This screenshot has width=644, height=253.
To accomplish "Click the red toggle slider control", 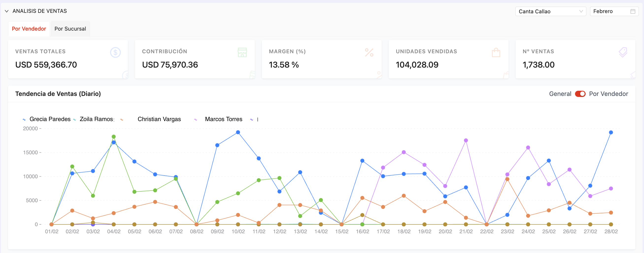I will [x=580, y=94].
